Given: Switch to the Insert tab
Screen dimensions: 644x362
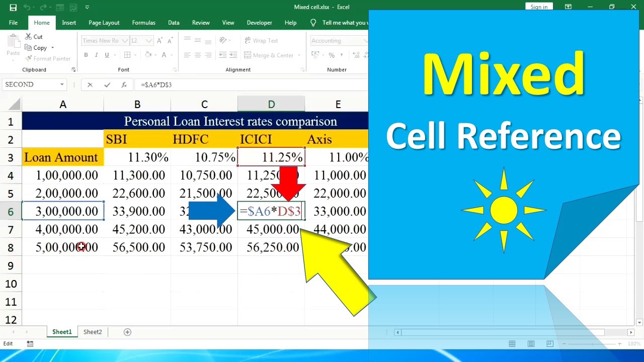Looking at the screenshot, I should (x=69, y=23).
